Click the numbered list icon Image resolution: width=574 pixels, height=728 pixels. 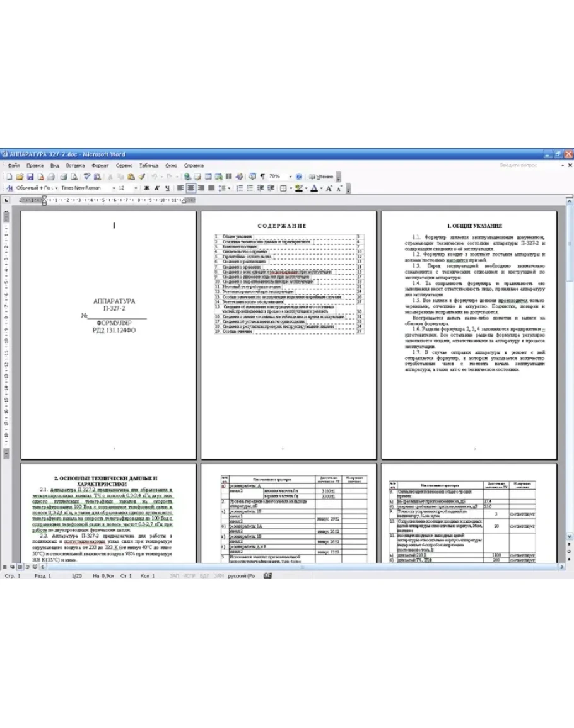[240, 188]
